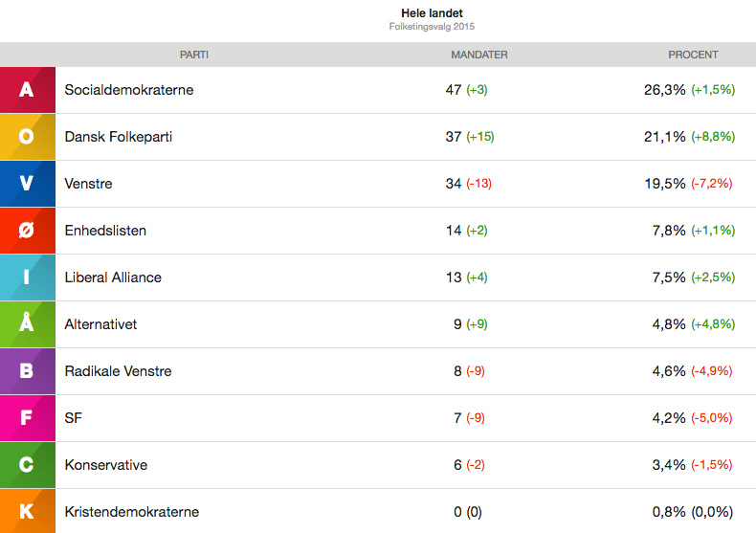756x533 pixels.
Task: Sort by the MANDATER column header
Action: coord(478,55)
